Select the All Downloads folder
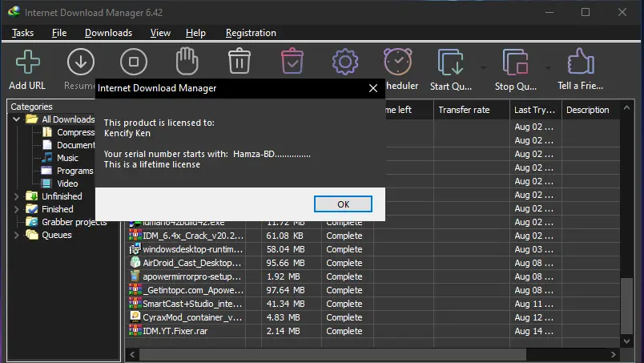The image size is (644, 363). coord(60,119)
